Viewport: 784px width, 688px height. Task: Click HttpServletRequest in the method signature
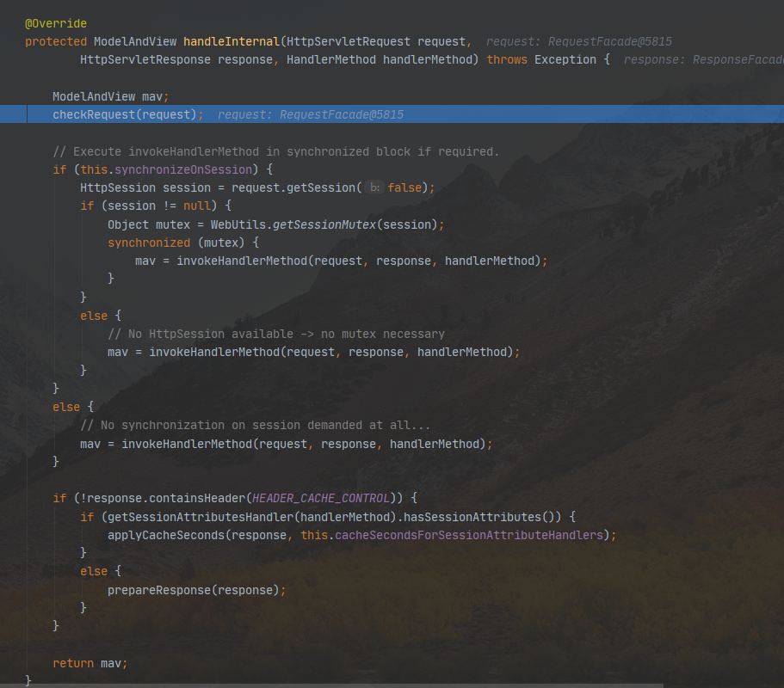coord(348,41)
